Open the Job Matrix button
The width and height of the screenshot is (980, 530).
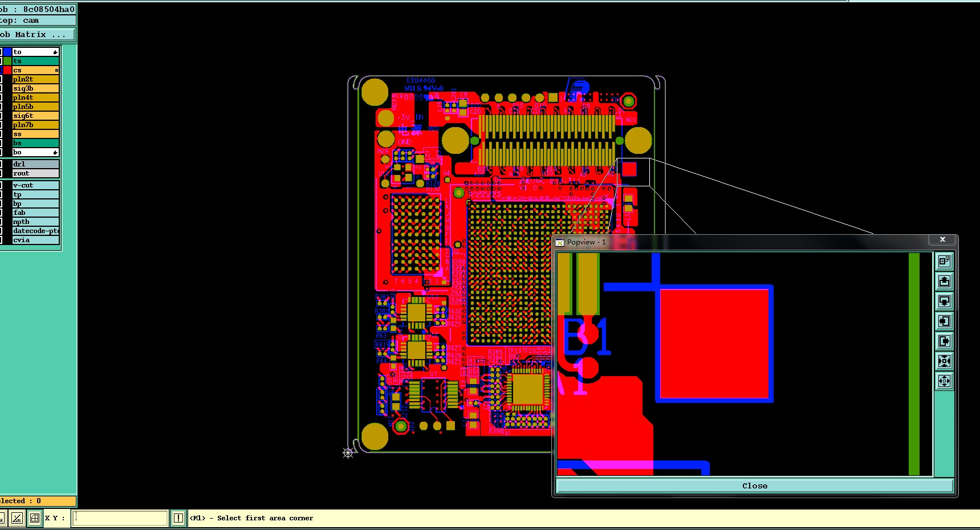tap(37, 34)
